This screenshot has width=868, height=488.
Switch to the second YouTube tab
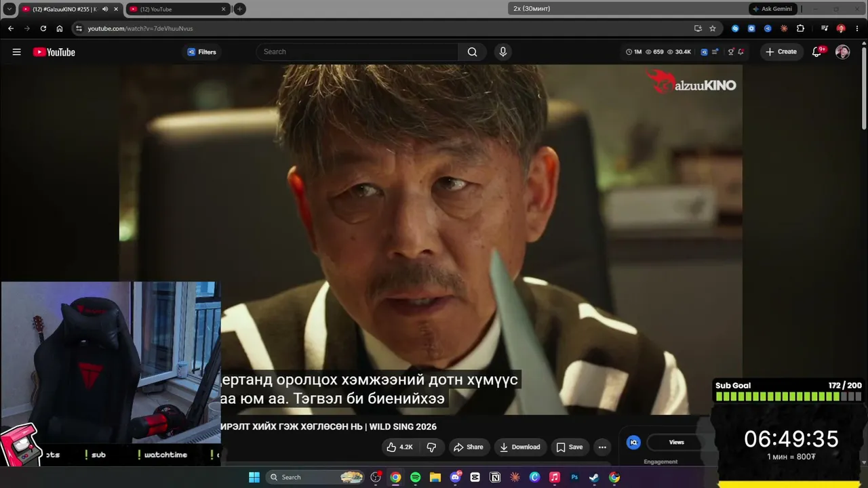pos(178,9)
